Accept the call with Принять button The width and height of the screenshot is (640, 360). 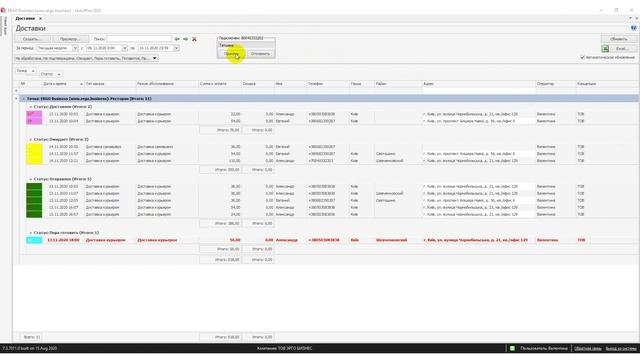click(x=231, y=54)
